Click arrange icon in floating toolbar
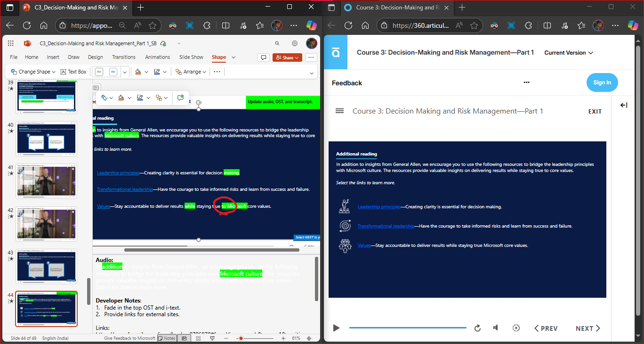Image resolution: width=644 pixels, height=344 pixels. click(159, 98)
